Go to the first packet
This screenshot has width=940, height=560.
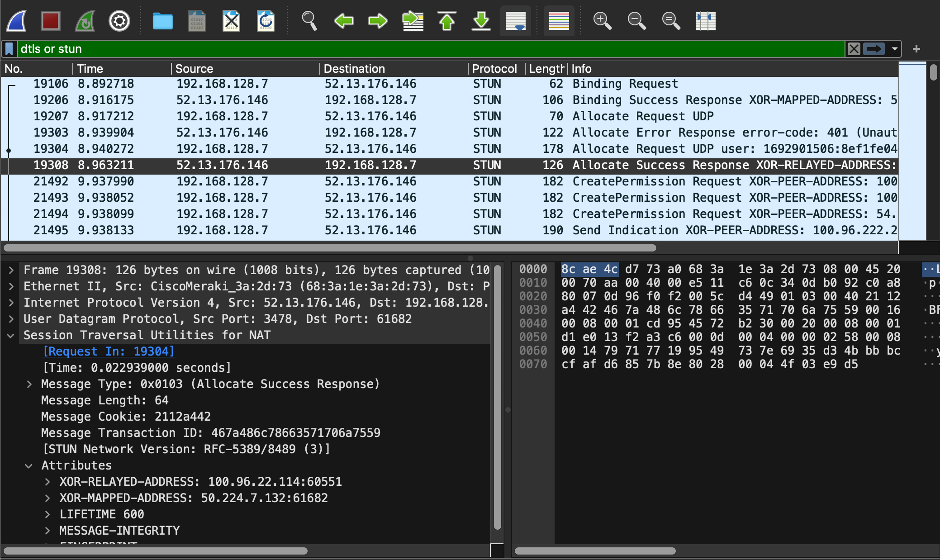pyautogui.click(x=447, y=21)
